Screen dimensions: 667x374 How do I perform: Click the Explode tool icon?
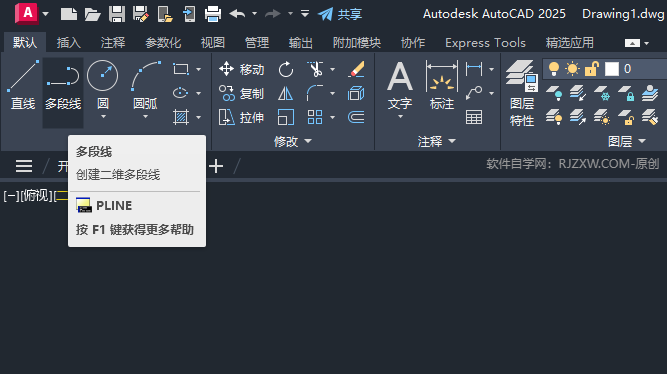[x=356, y=93]
